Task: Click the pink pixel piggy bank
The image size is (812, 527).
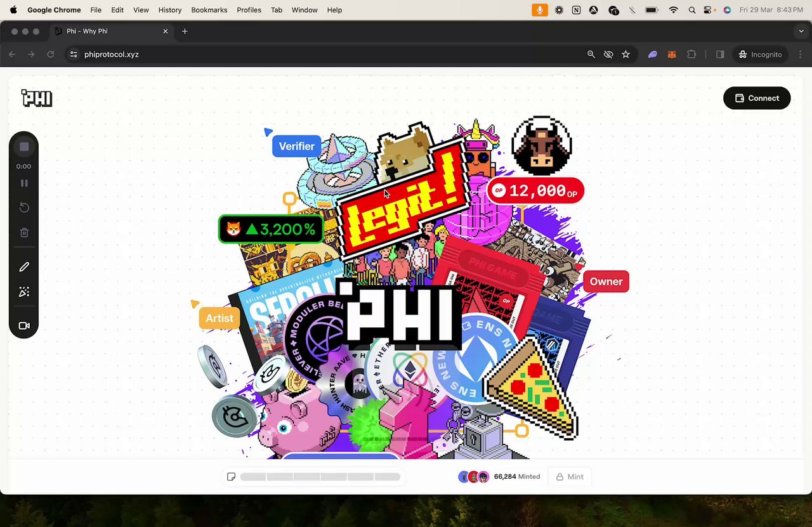Action: click(x=298, y=422)
